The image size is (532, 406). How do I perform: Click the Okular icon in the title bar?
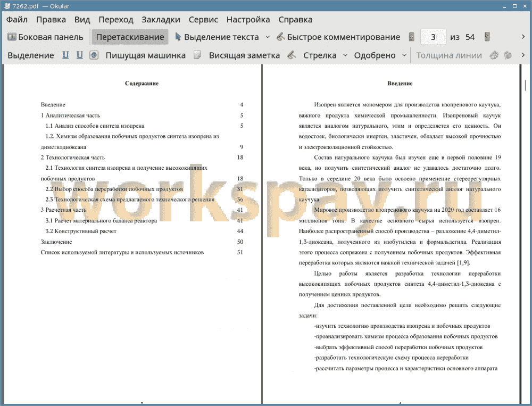(7, 6)
